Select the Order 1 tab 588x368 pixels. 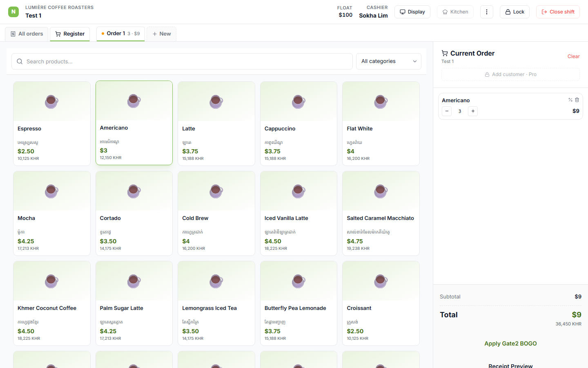120,34
